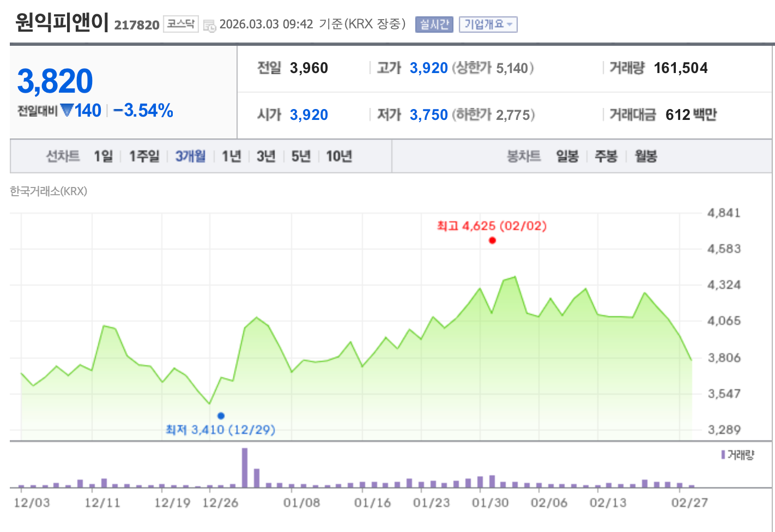Click the 최저 3,410 (12/29) label
The height and width of the screenshot is (532, 775).
coord(221,430)
